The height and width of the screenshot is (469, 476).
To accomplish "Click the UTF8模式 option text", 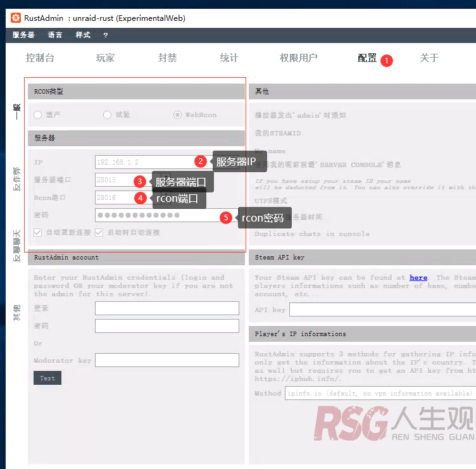I will (271, 201).
